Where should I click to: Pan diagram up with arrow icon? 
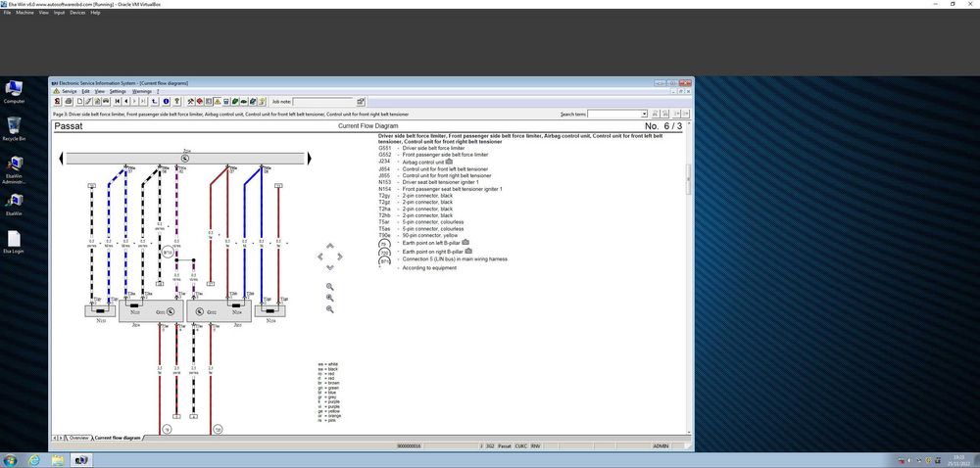[x=330, y=246]
